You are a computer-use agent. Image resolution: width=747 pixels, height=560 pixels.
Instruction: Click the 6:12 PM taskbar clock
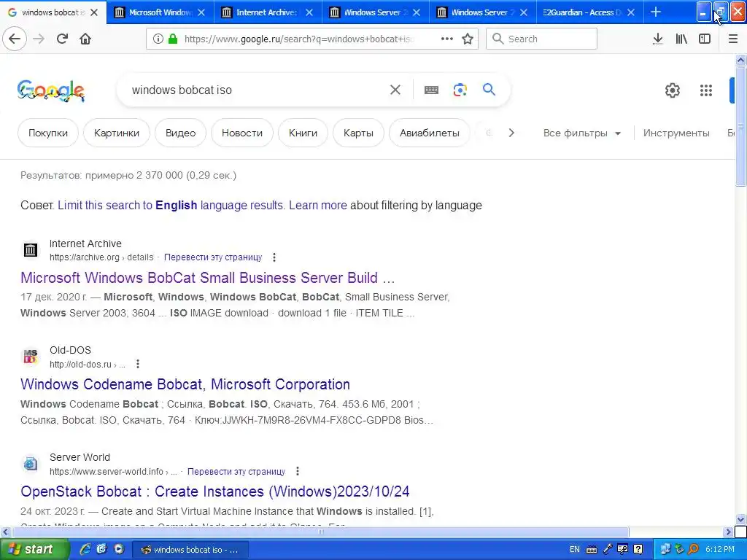(719, 550)
